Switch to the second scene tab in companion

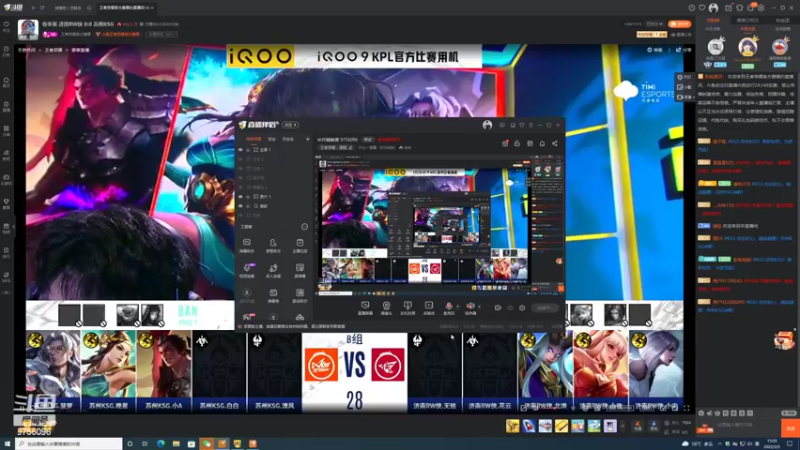(x=272, y=139)
